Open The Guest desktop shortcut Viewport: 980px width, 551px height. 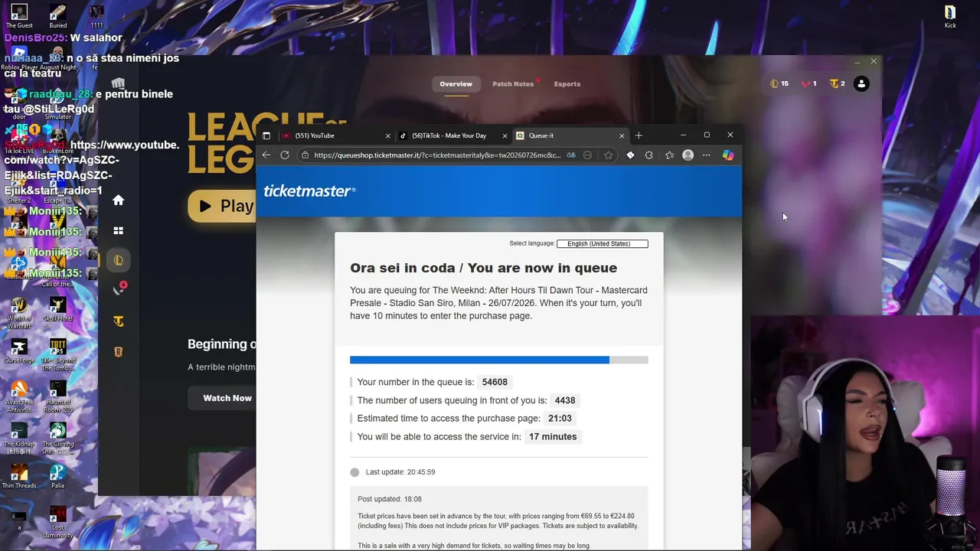coord(19,17)
